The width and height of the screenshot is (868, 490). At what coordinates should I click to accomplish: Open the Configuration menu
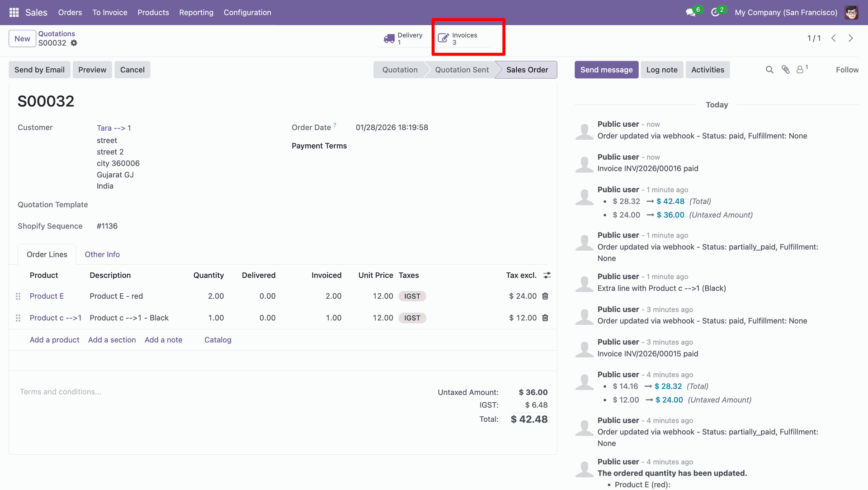coord(247,12)
